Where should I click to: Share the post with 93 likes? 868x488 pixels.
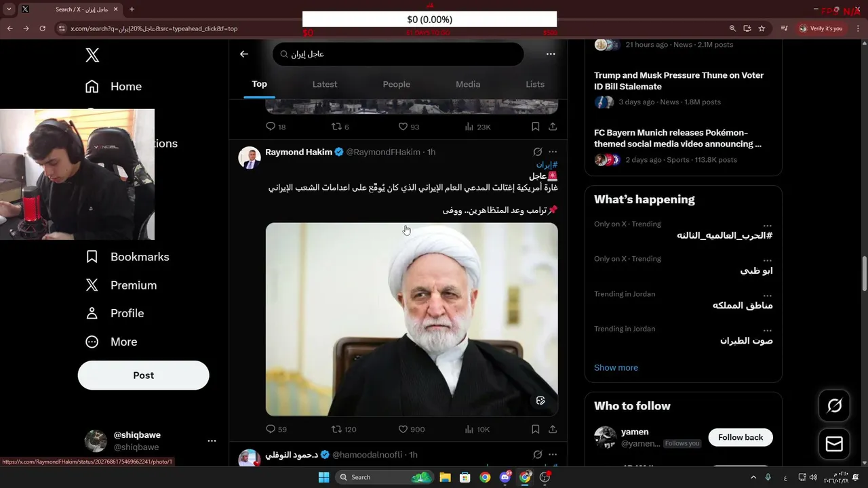(553, 127)
